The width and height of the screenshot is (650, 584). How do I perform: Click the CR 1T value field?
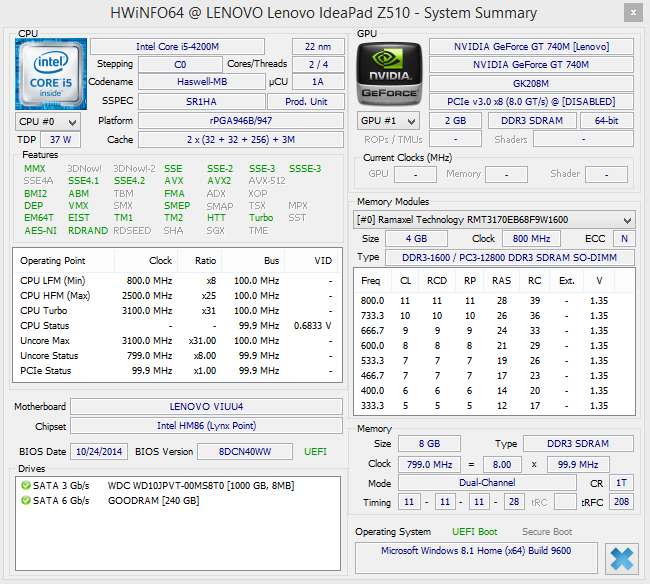pos(621,483)
